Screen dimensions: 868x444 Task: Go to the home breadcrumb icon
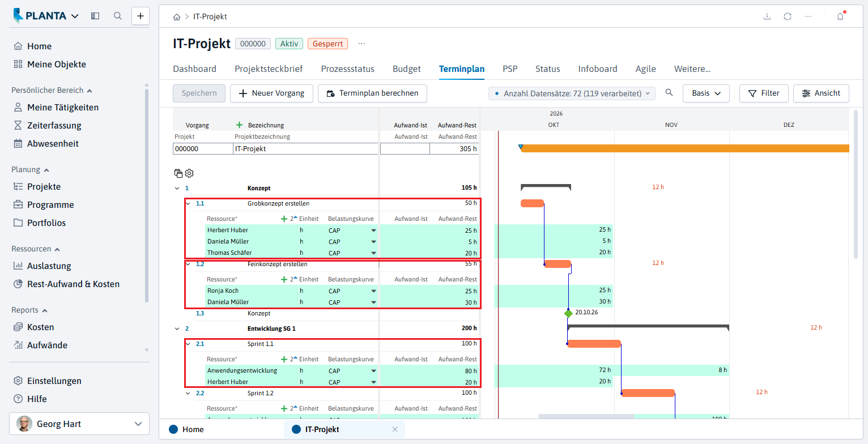coord(177,17)
